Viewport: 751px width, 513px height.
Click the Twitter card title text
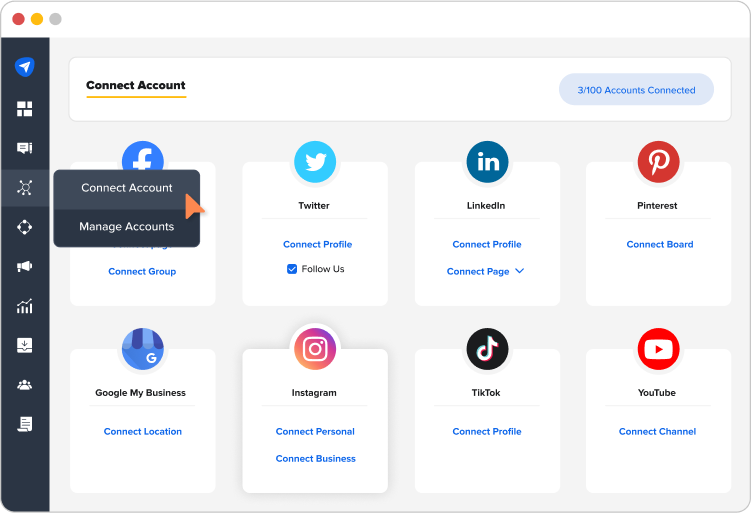(314, 205)
